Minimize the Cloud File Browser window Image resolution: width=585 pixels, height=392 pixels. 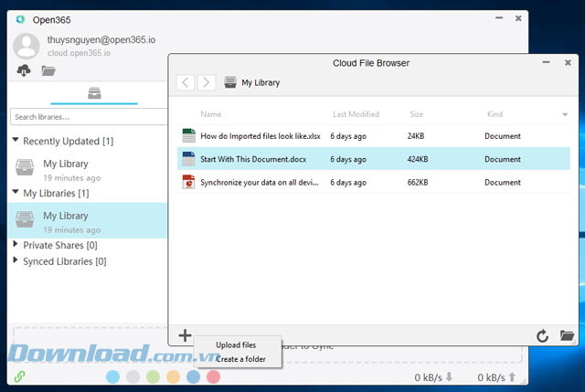[x=546, y=62]
